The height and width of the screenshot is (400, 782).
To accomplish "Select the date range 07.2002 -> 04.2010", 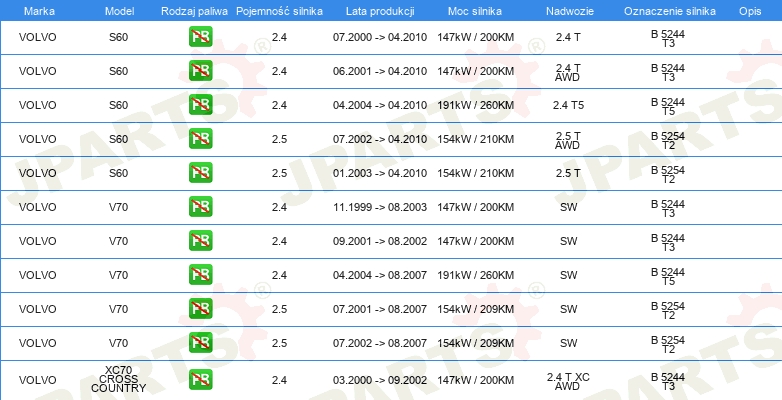I will [380, 139].
